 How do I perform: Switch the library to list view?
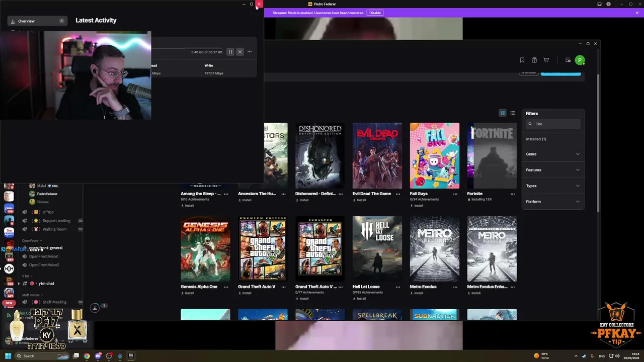point(513,113)
